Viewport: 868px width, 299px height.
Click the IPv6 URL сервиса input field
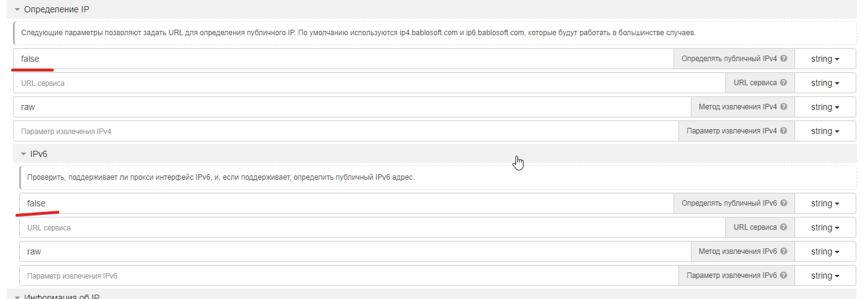[x=370, y=227]
